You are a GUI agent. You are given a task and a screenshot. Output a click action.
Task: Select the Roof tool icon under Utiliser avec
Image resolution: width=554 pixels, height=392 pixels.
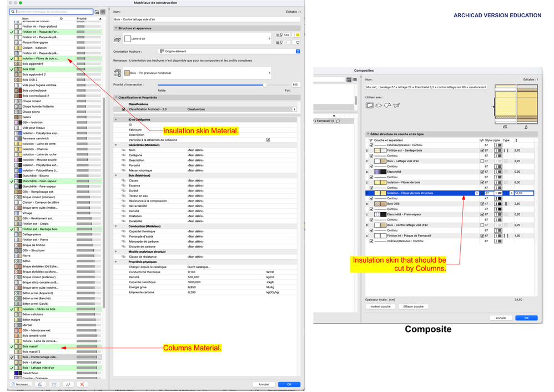tap(387, 105)
